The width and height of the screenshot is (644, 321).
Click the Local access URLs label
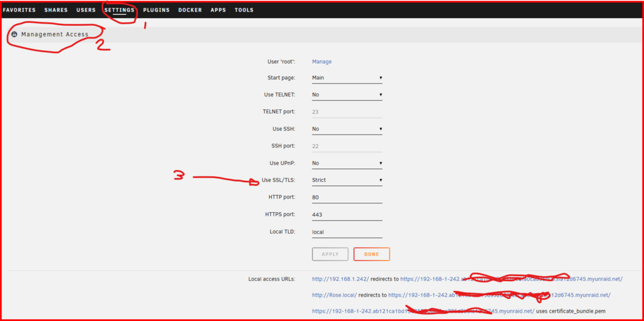coord(272,279)
